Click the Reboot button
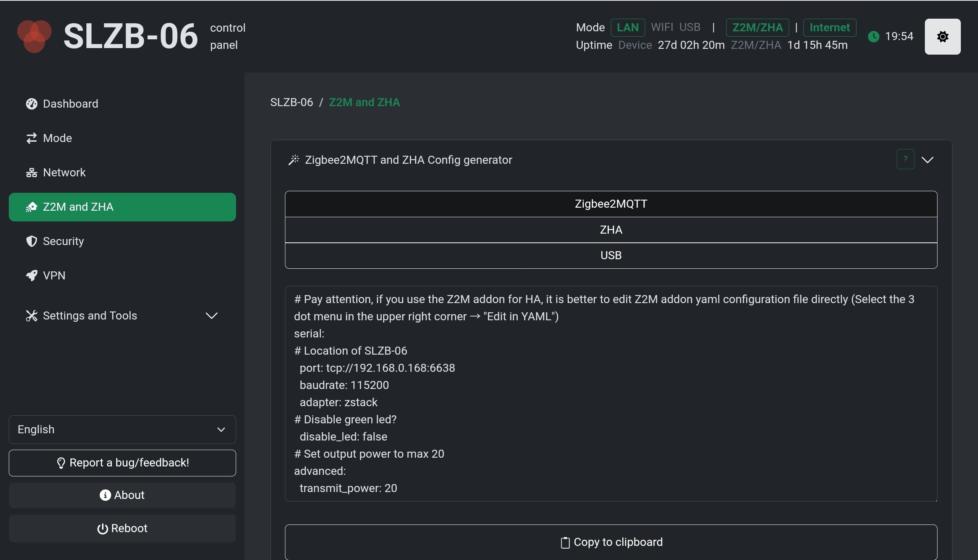 click(x=122, y=528)
